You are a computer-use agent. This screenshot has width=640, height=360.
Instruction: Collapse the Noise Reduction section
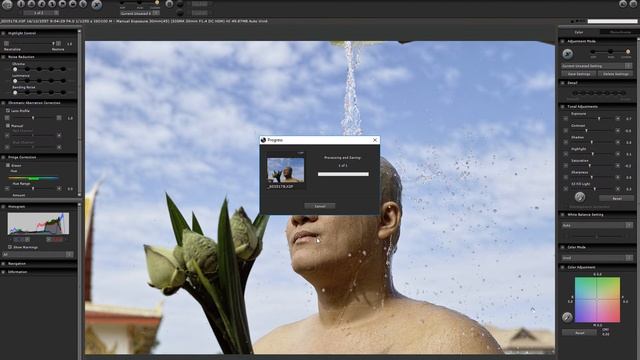[3, 57]
